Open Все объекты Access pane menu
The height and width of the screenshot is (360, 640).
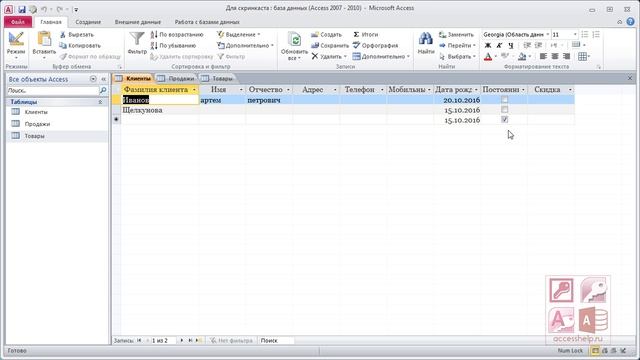click(93, 79)
